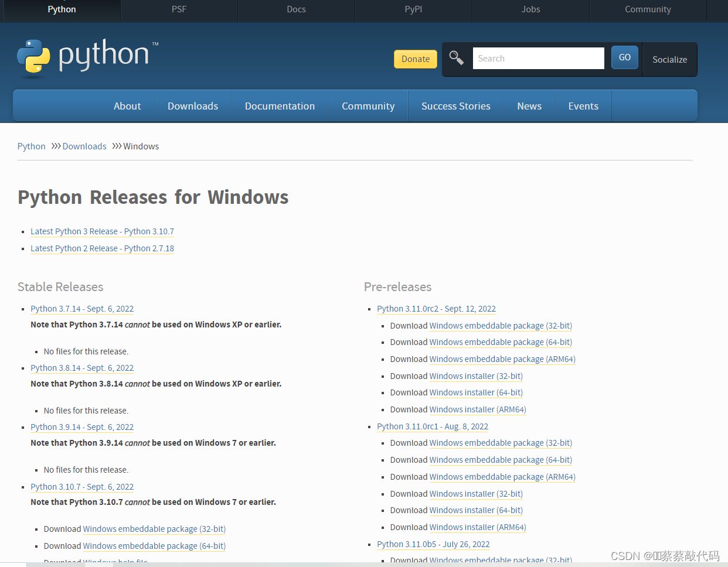Image resolution: width=728 pixels, height=567 pixels.
Task: Download 3.11.0rc2 Windows installer (ARM64)
Action: 478,409
